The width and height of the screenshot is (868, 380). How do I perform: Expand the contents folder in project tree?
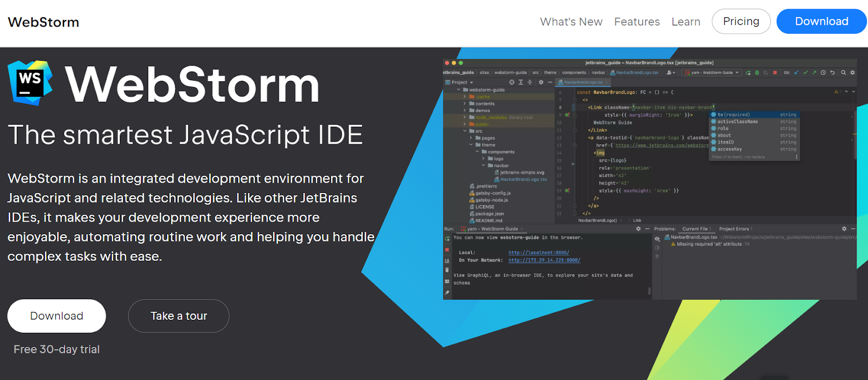tap(465, 104)
